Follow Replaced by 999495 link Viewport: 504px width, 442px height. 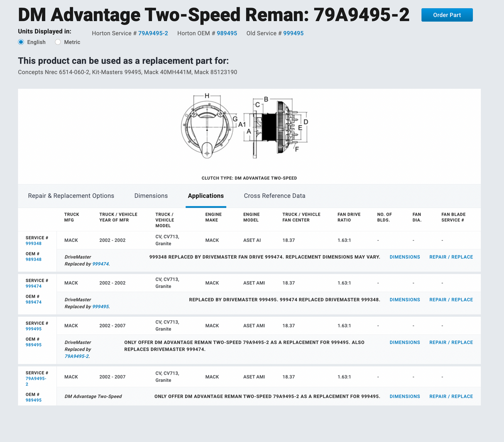click(x=100, y=307)
